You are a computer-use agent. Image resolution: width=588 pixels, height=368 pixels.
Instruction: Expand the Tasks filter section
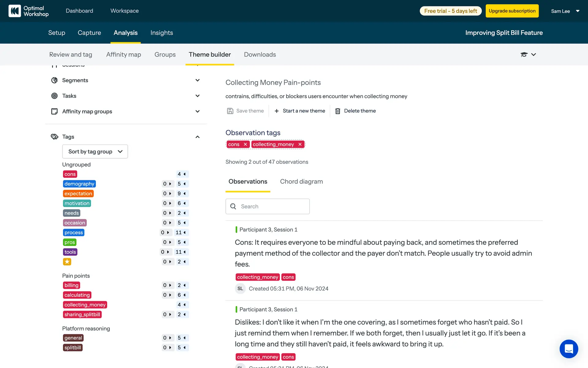pyautogui.click(x=198, y=96)
